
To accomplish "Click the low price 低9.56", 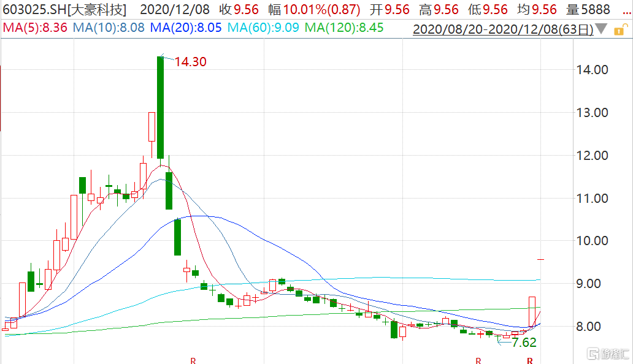I will tap(488, 9).
